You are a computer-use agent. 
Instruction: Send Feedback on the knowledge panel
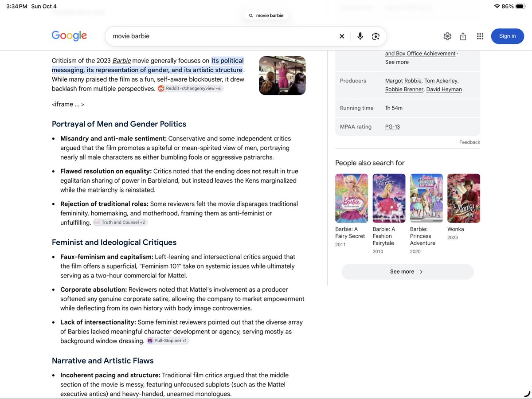469,142
